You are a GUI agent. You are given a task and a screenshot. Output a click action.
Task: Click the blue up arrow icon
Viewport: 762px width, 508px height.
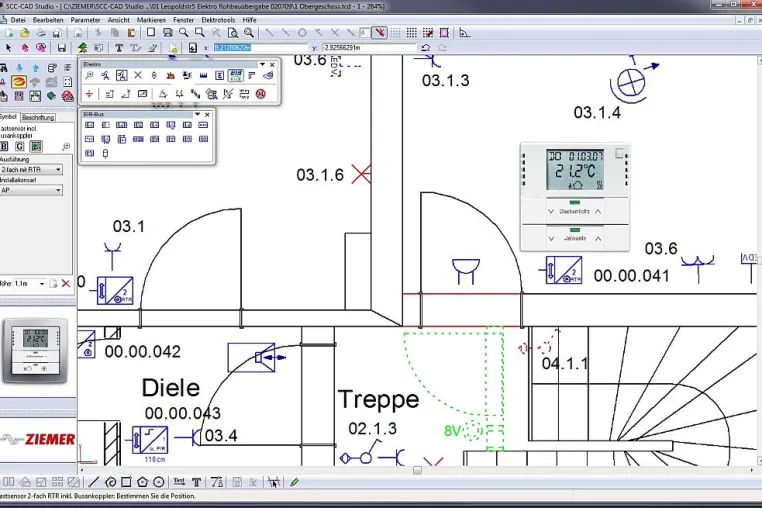tap(35, 68)
